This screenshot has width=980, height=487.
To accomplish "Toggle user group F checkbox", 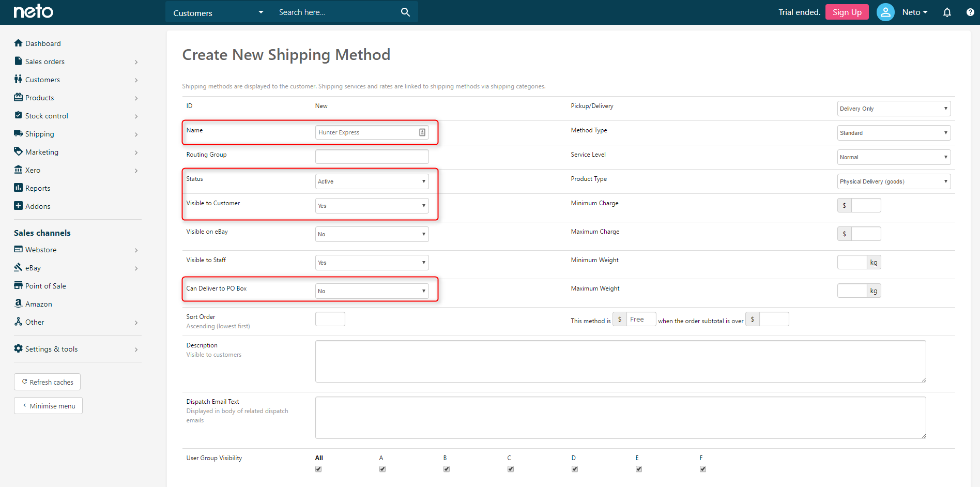I will point(703,469).
